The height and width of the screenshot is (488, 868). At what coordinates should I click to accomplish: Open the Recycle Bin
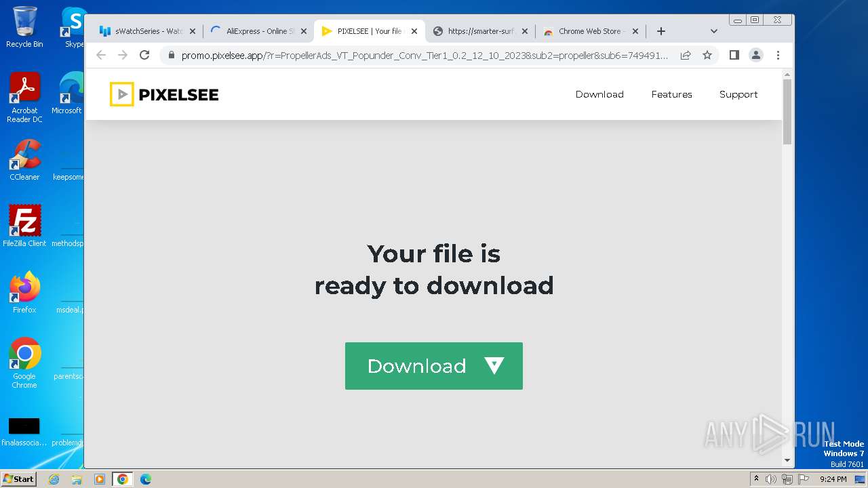click(x=24, y=27)
